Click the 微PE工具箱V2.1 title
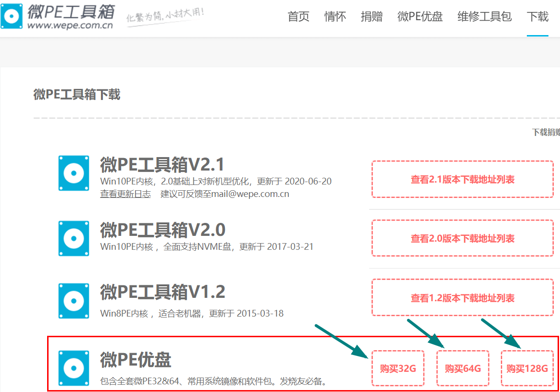The height and width of the screenshot is (392, 560). tap(162, 165)
